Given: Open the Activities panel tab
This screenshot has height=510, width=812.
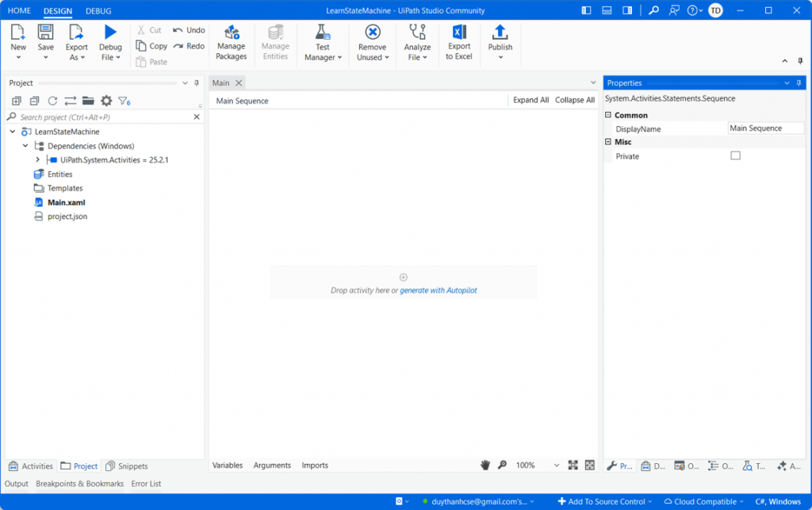Looking at the screenshot, I should coord(31,466).
